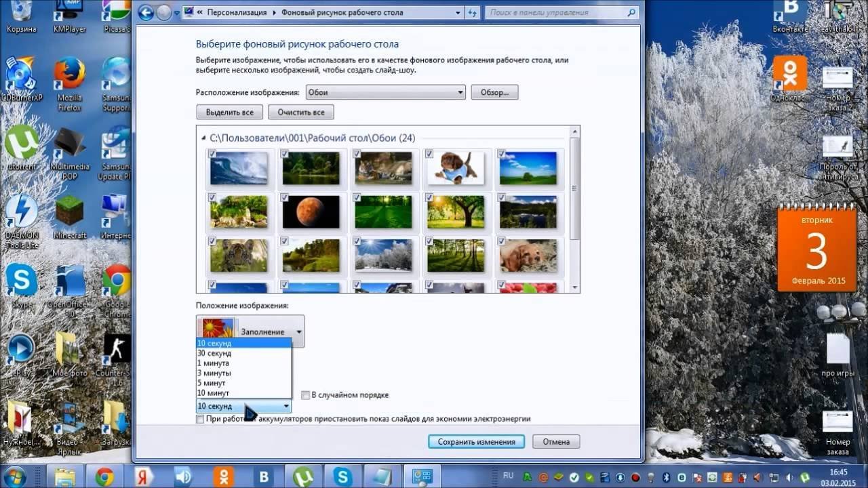868x488 pixels.
Task: Open DAEMON Tools Lite desktop icon
Action: [x=21, y=222]
